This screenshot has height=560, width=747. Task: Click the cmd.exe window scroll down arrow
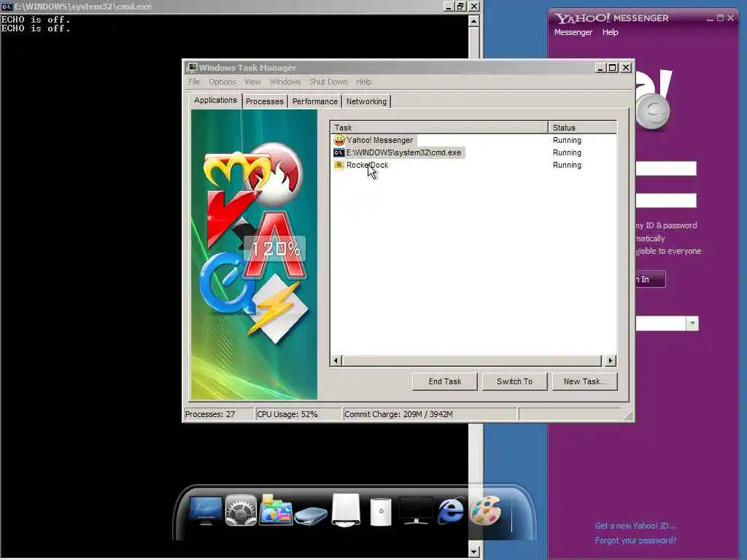(473, 551)
